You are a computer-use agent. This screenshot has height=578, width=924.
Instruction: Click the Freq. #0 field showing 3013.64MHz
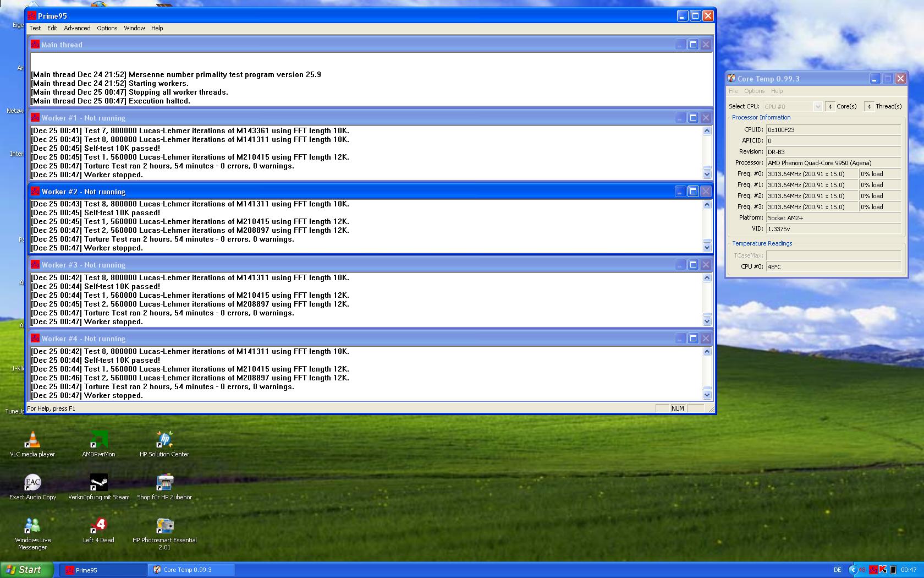point(812,174)
